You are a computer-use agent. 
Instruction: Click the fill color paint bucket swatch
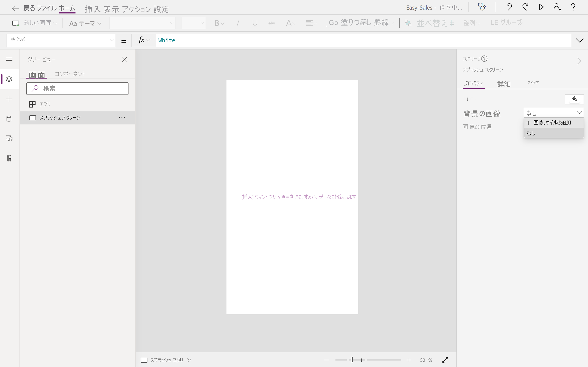tap(574, 99)
